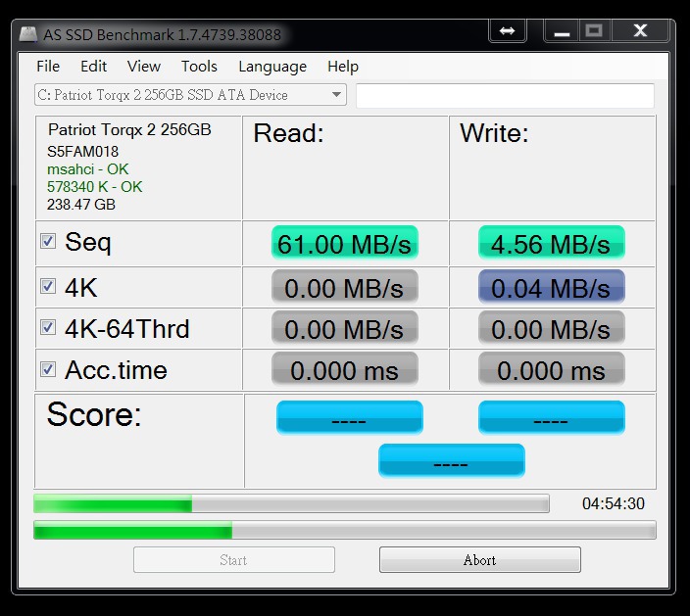Click the Acc.time read 0.000 ms result

345,369
